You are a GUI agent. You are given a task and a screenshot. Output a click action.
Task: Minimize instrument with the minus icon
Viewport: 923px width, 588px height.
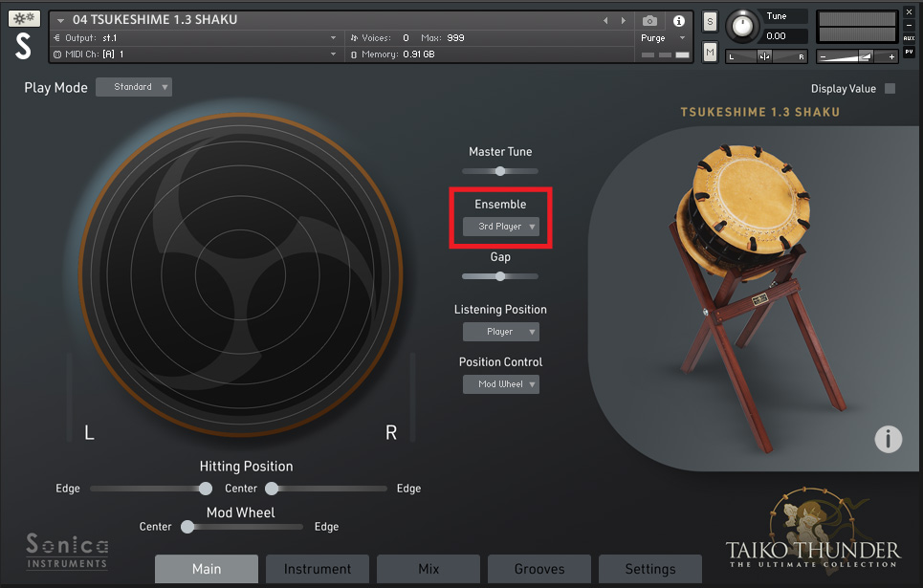(x=909, y=25)
